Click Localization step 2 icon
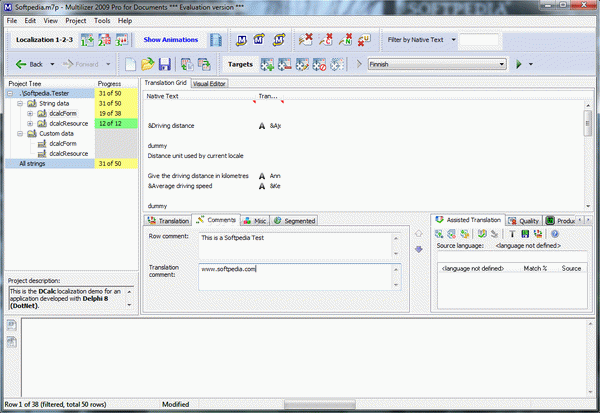This screenshot has width=600, height=413. pos(104,40)
